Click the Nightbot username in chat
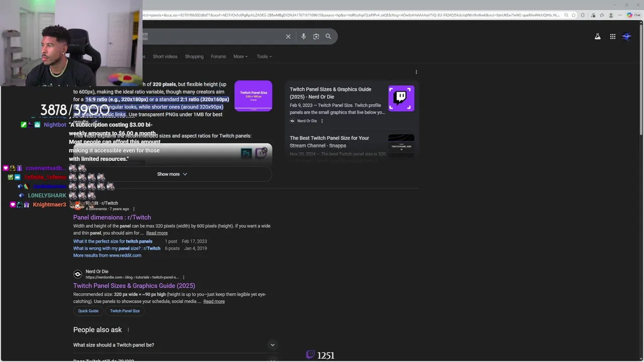This screenshot has height=362, width=644. [x=55, y=125]
